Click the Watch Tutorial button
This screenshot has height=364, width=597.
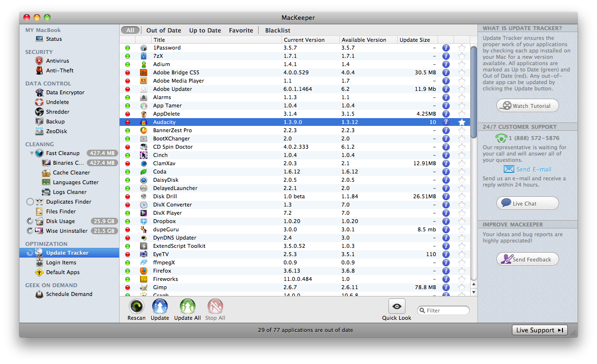coord(527,105)
